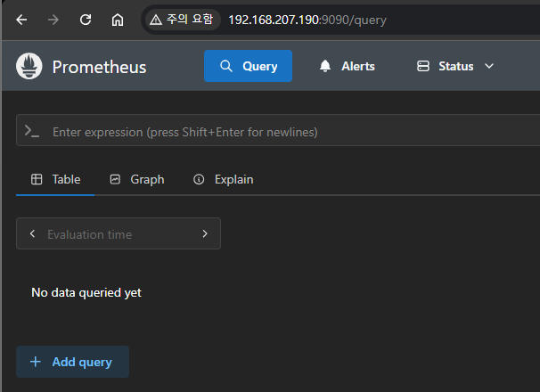Switch to the Graph tab
The image size is (540, 392).
tap(137, 179)
